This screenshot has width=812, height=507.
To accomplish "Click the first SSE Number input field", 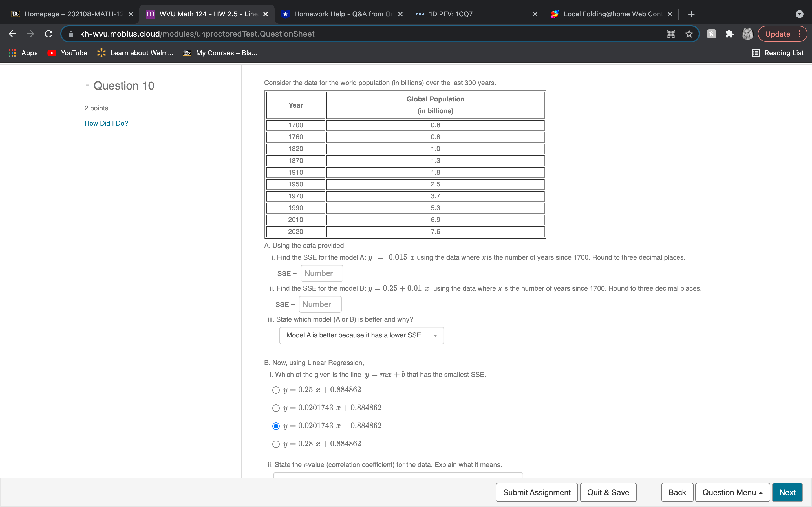I will pyautogui.click(x=321, y=273).
